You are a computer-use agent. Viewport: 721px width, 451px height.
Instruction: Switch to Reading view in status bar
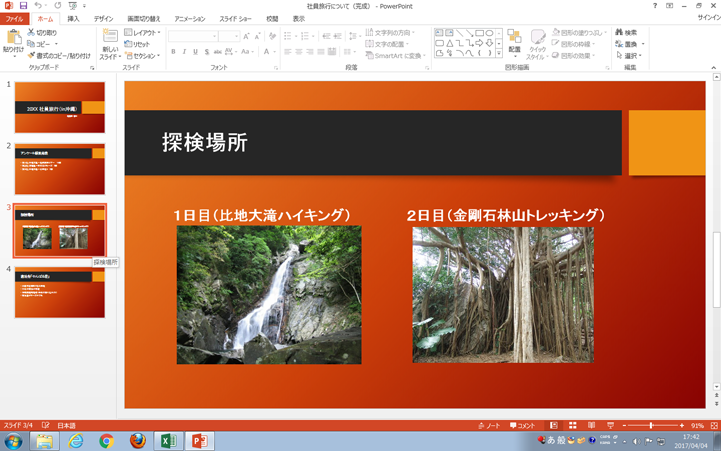coord(591,425)
